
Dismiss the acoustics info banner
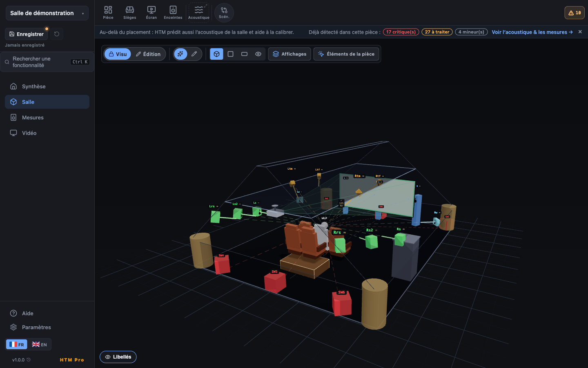pyautogui.click(x=580, y=32)
